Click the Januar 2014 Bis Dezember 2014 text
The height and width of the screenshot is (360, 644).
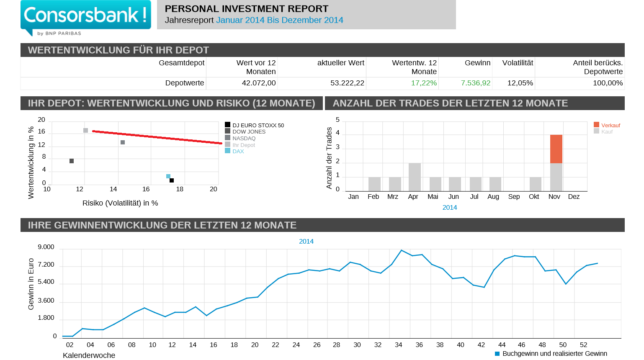[279, 20]
